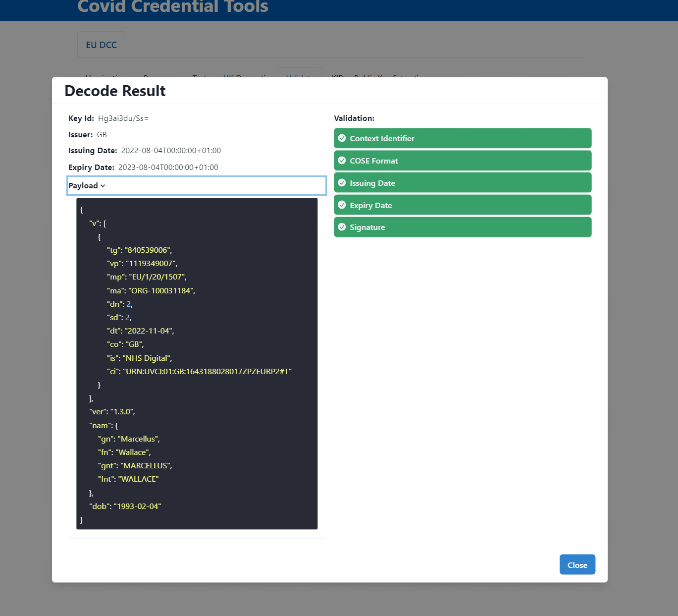Select the Signature validation label
Image resolution: width=678 pixels, height=616 pixels.
(x=367, y=227)
